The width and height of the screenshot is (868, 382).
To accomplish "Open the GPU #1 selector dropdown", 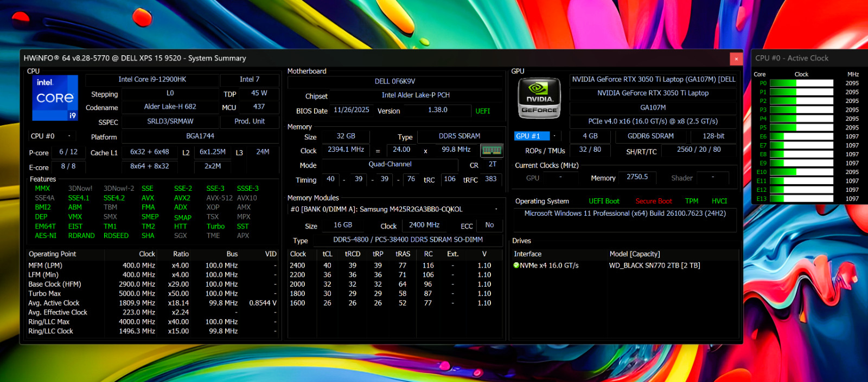I will 554,136.
